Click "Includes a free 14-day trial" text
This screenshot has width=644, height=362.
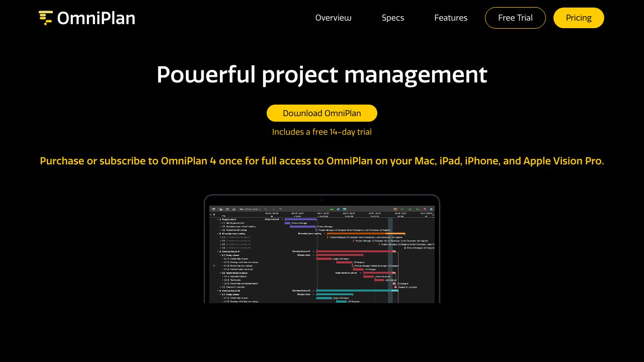pyautogui.click(x=322, y=132)
